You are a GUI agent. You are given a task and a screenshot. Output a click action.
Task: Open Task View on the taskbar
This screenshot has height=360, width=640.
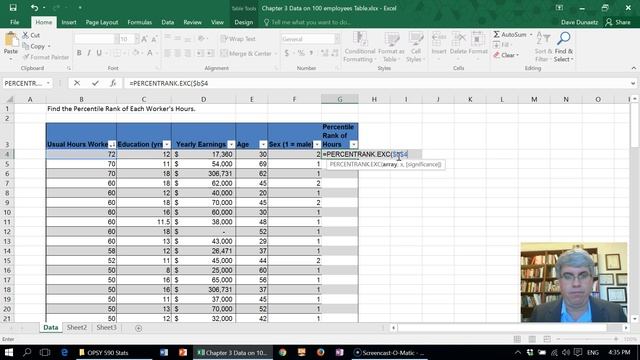(45, 352)
